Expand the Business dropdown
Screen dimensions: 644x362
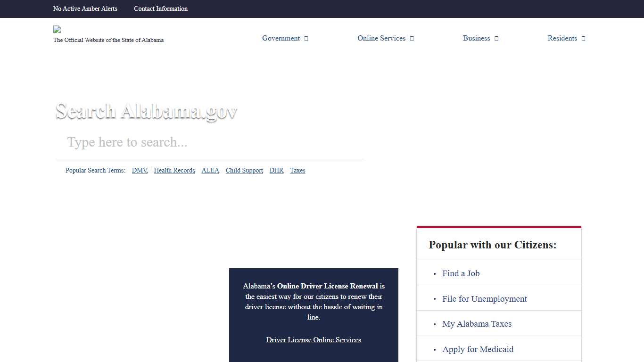pyautogui.click(x=476, y=38)
